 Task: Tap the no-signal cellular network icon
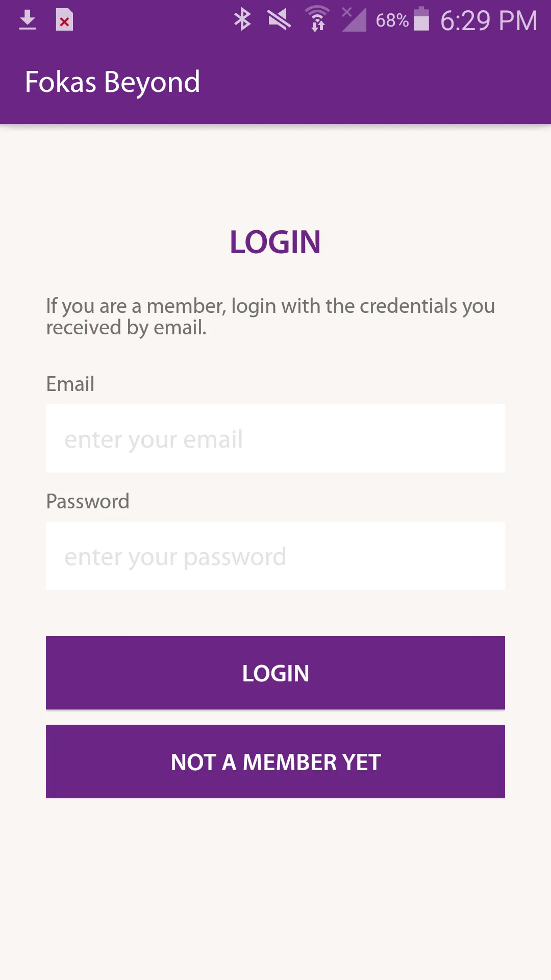click(x=354, y=19)
